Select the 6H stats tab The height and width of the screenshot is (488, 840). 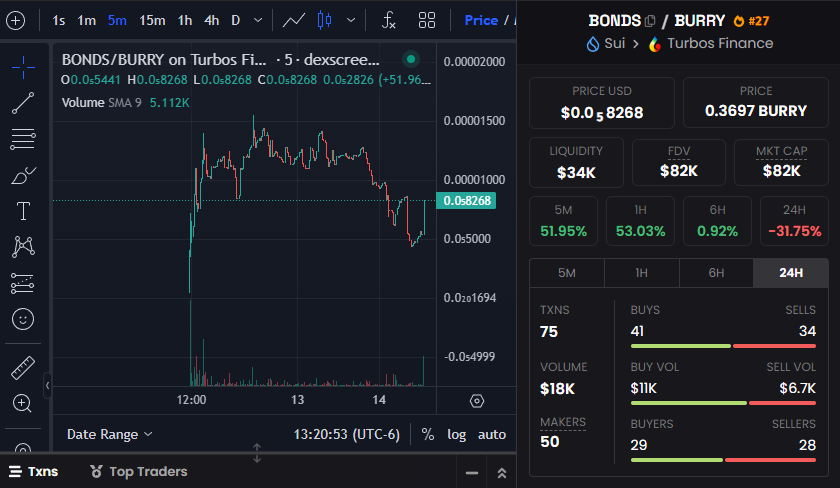[x=716, y=273]
